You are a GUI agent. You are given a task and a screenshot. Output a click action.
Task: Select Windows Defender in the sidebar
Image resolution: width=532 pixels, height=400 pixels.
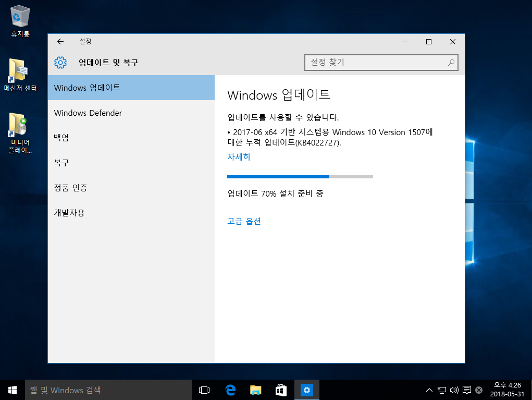click(131, 113)
